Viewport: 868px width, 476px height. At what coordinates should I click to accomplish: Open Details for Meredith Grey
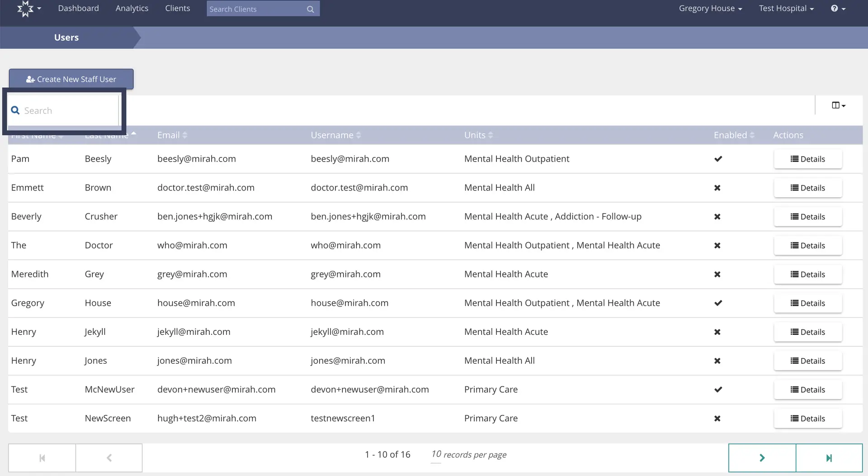coord(808,274)
